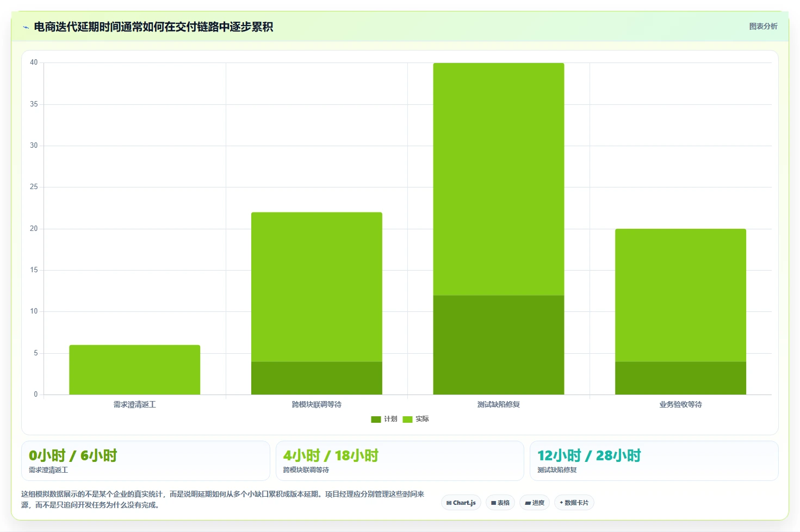Click x-axis label 跨模块联调等待
Screen dimensions: 800x532
317,404
